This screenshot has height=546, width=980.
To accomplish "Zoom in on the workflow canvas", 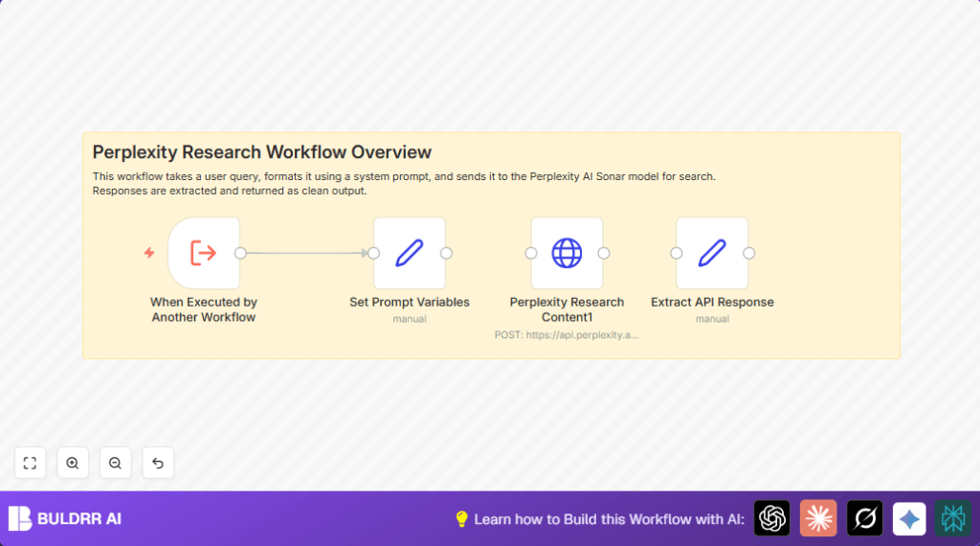I will (x=73, y=463).
